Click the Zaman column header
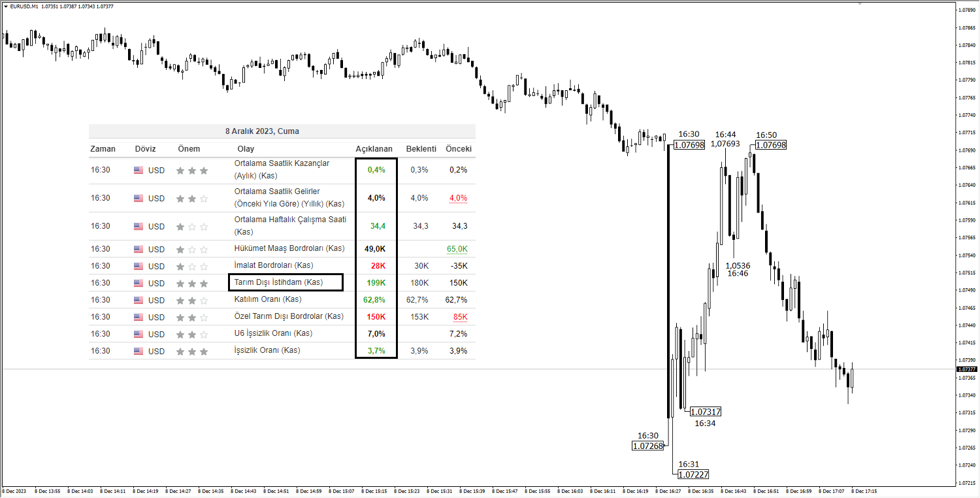Image resolution: width=980 pixels, height=498 pixels. click(x=103, y=149)
